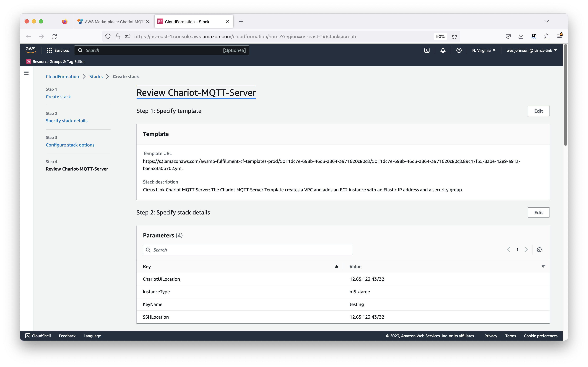
Task: Save page to Pocket
Action: tap(508, 36)
